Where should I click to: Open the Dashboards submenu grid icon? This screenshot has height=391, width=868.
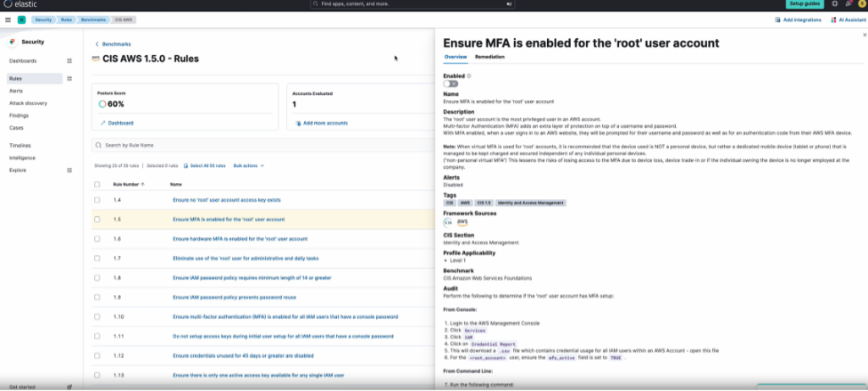coord(69,60)
